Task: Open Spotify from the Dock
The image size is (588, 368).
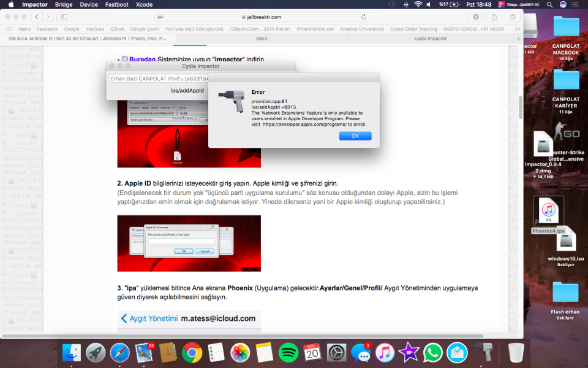Action: click(x=288, y=352)
